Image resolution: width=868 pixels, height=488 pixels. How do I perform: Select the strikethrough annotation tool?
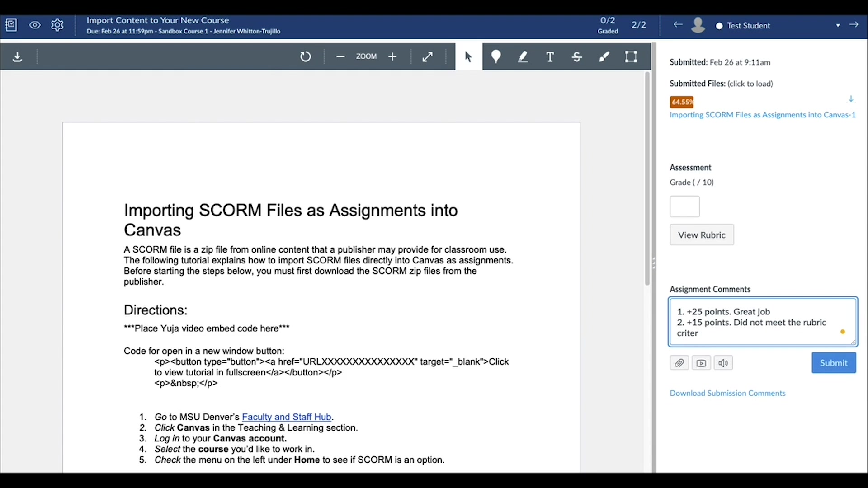click(x=577, y=57)
